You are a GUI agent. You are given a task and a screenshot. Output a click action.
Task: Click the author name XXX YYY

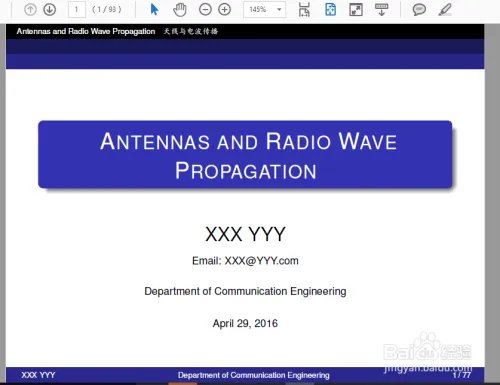click(245, 234)
